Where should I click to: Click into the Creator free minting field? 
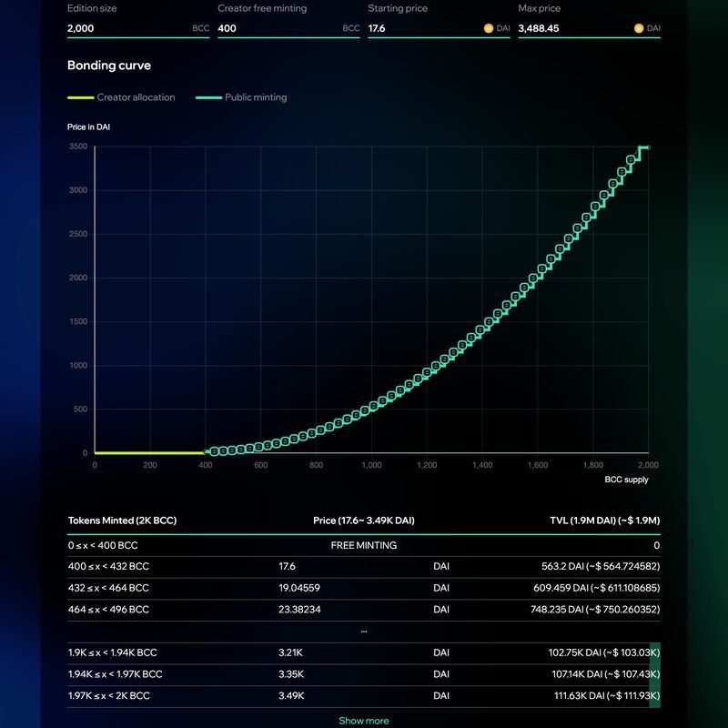[278, 28]
